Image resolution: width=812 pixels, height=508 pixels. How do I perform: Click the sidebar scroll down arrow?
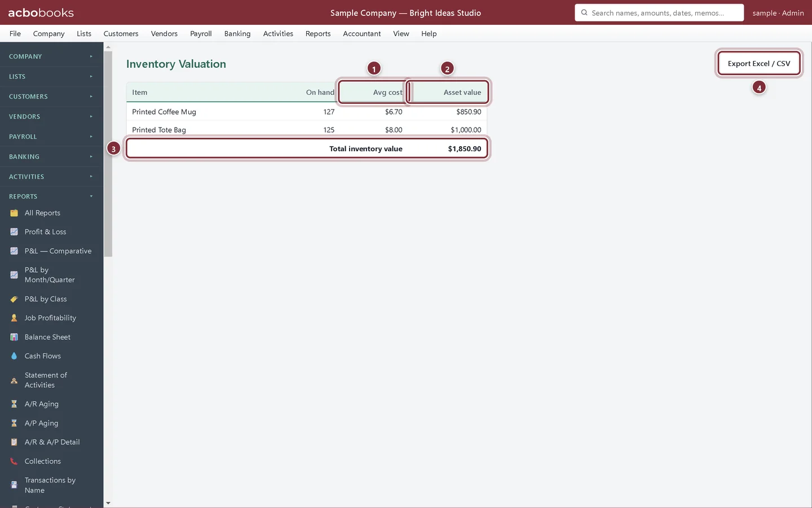pos(108,503)
